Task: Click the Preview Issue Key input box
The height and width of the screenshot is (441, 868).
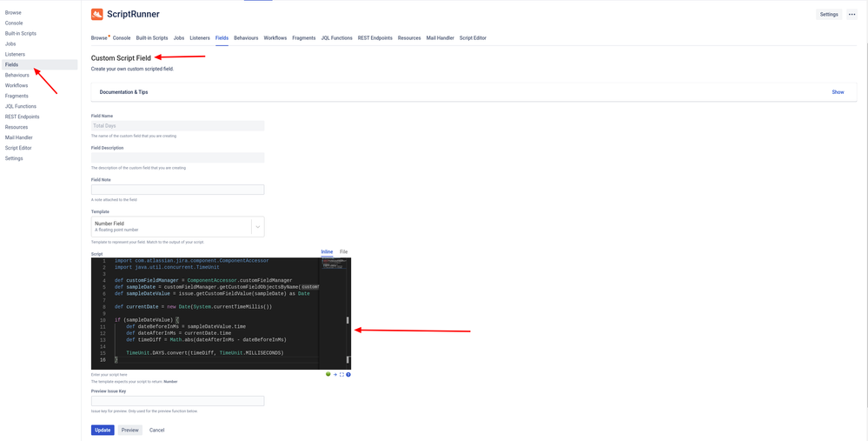Action: [178, 401]
